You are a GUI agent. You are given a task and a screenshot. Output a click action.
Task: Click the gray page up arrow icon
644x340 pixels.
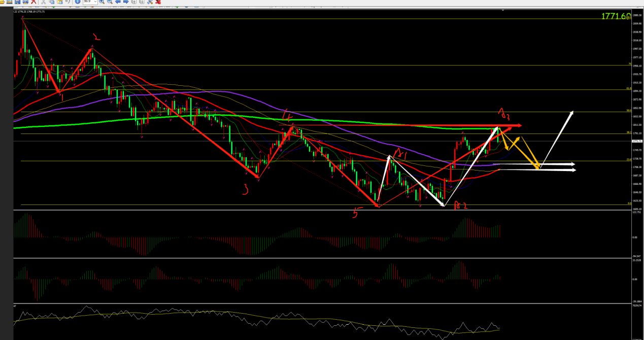pyautogui.click(x=134, y=2)
